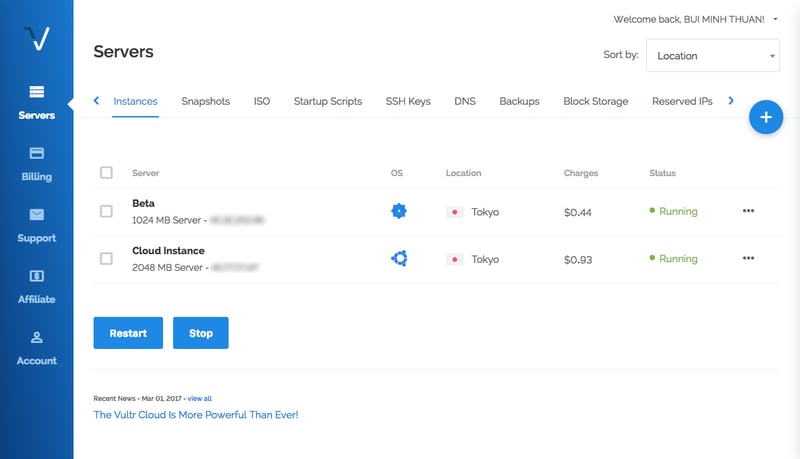Check the Beta server checkbox

tap(107, 211)
